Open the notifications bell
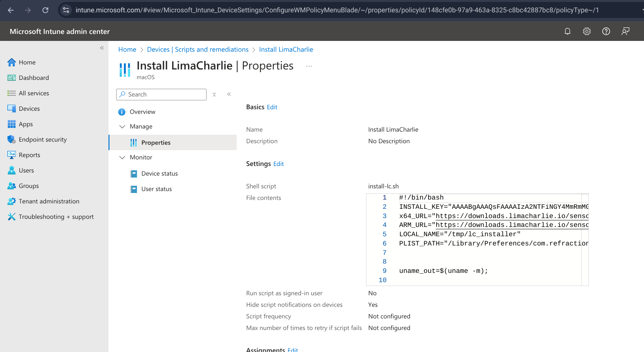Image resolution: width=644 pixels, height=352 pixels. pos(568,31)
